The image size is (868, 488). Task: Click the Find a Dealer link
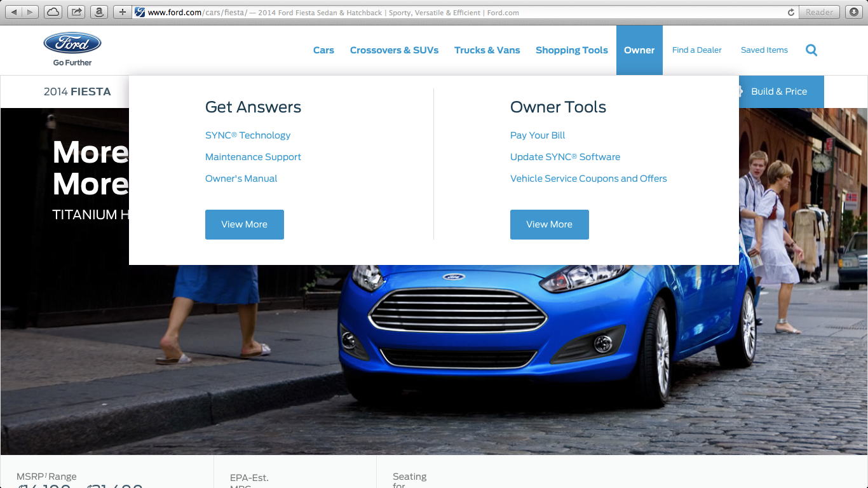tap(697, 50)
